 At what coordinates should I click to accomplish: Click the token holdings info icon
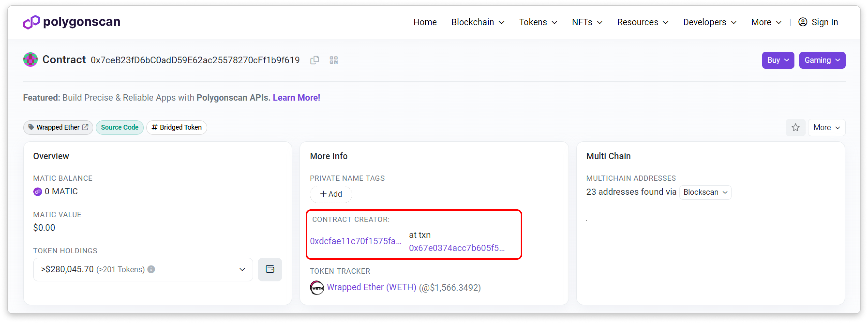[x=151, y=269]
